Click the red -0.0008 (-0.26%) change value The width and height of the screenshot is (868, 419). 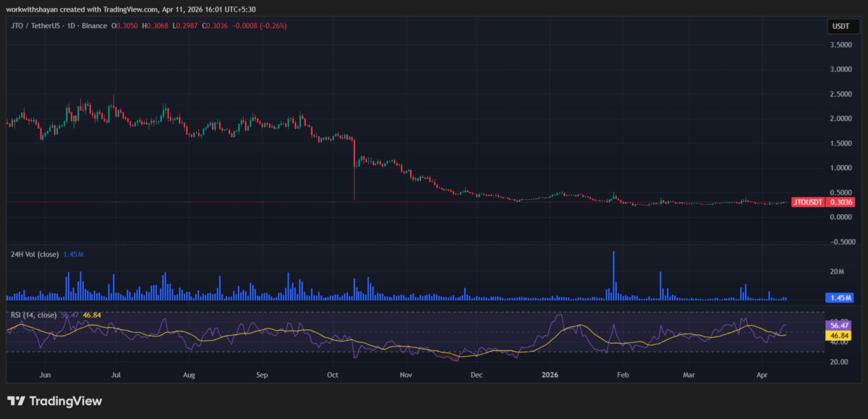(x=258, y=26)
